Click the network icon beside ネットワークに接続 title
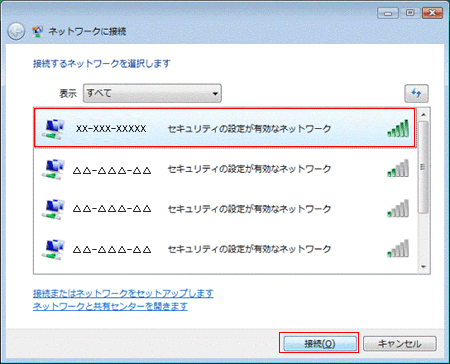The image size is (450, 364). point(38,32)
